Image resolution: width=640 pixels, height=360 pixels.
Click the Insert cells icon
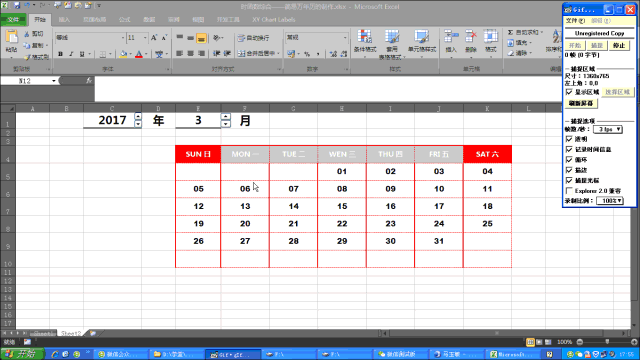pyautogui.click(x=451, y=36)
